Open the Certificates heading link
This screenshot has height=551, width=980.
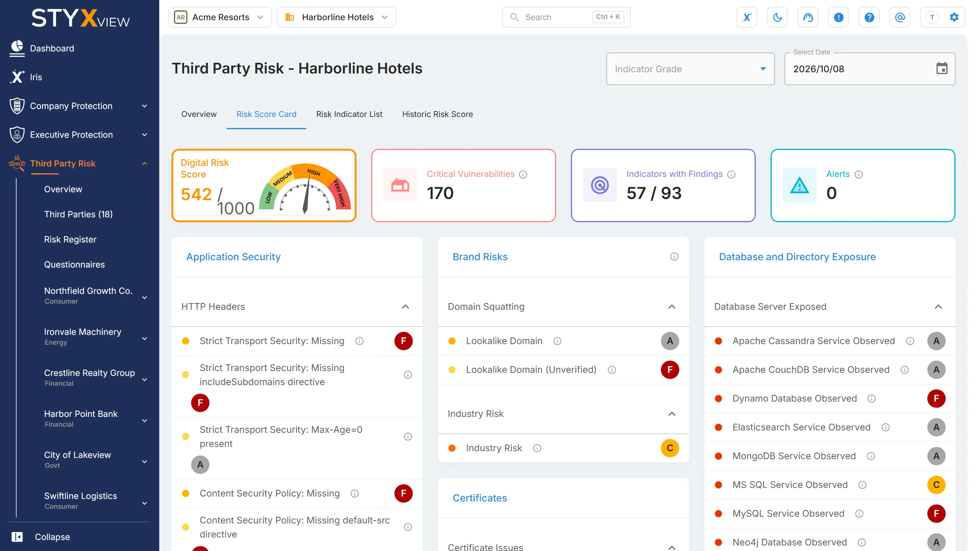coord(480,498)
